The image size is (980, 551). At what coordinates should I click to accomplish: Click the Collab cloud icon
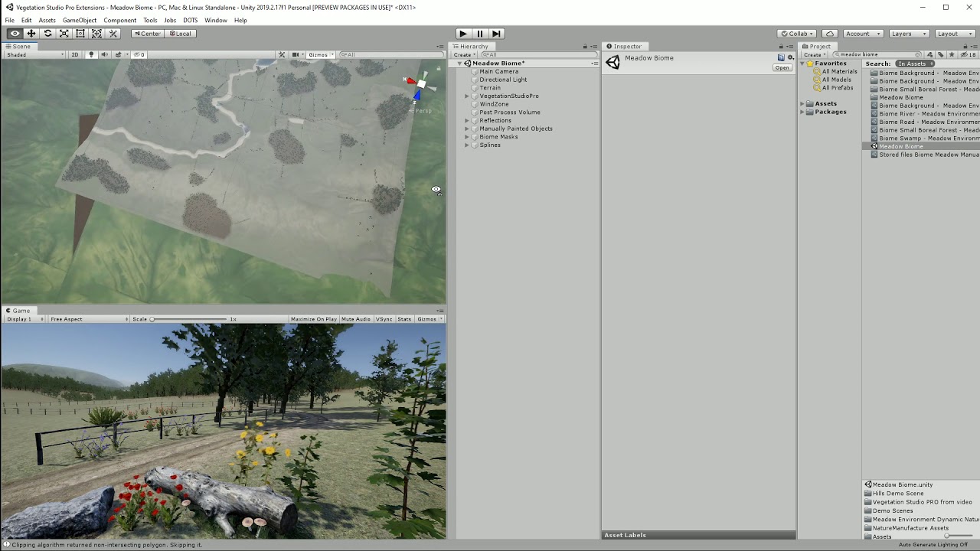(x=828, y=33)
